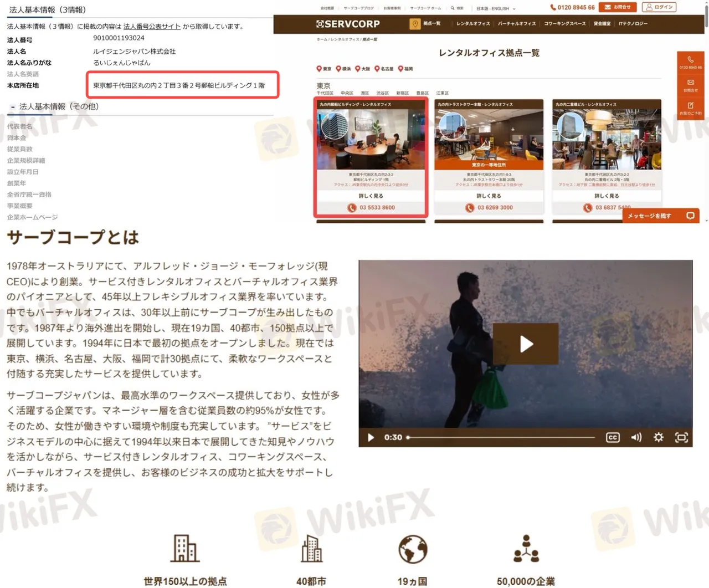Toggle video fullscreen mode
Viewport: 709px width, 588px height.
coord(681,437)
